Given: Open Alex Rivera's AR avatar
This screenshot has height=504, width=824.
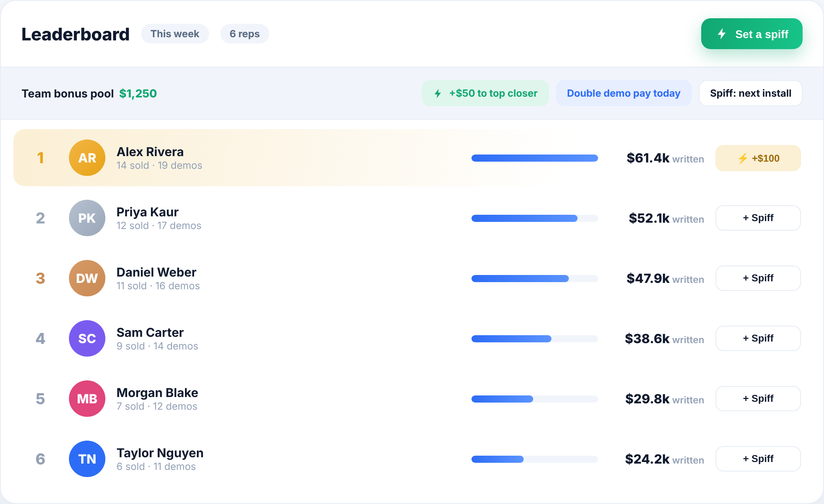Looking at the screenshot, I should tap(87, 158).
